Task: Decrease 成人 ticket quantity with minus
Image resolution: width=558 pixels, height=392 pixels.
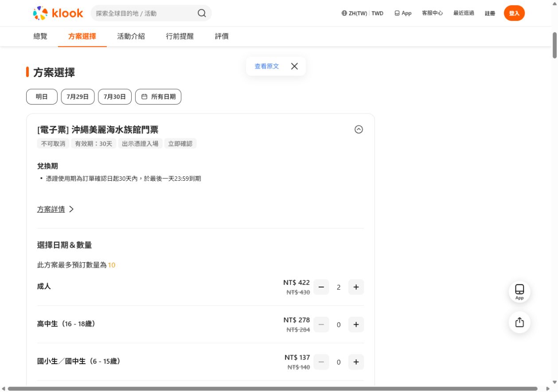Action: 321,287
